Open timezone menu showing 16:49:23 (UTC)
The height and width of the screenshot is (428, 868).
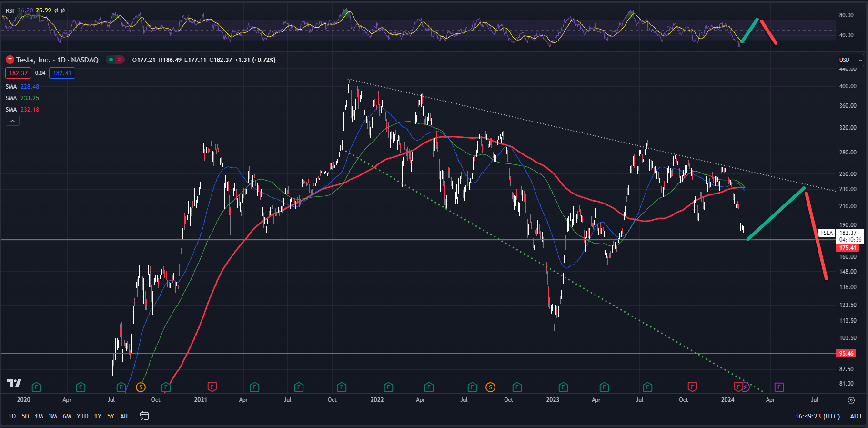818,416
